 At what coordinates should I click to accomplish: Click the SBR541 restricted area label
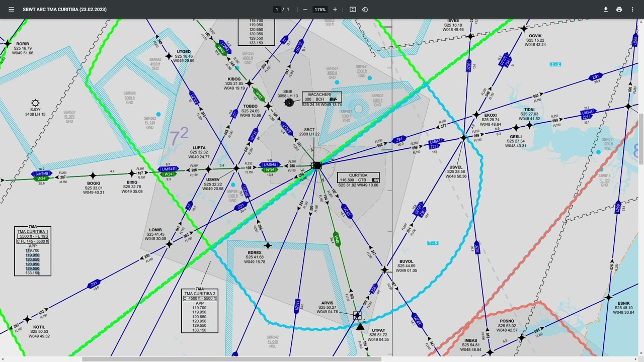362,71
